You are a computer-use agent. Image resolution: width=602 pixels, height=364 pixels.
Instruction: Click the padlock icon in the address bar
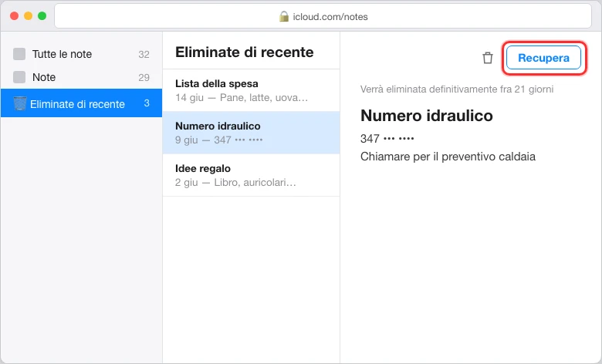(x=284, y=16)
